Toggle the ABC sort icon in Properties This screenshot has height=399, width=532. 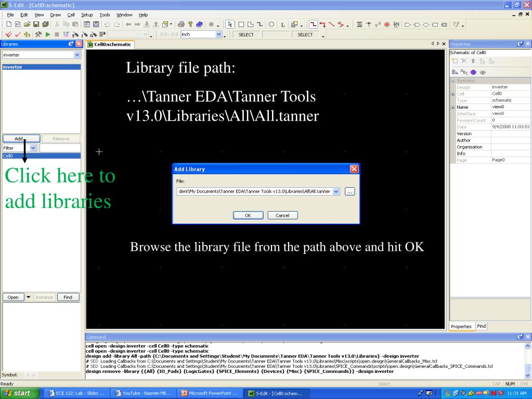pyautogui.click(x=464, y=73)
